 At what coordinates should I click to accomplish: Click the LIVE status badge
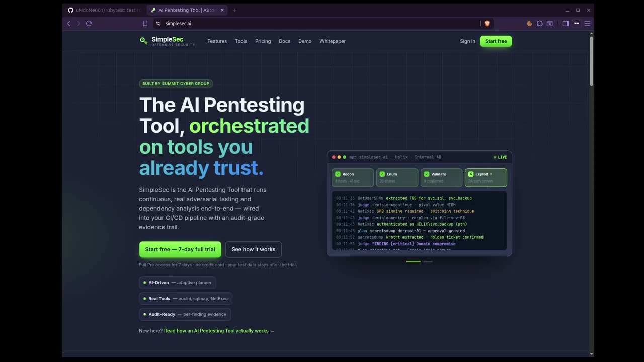point(500,157)
